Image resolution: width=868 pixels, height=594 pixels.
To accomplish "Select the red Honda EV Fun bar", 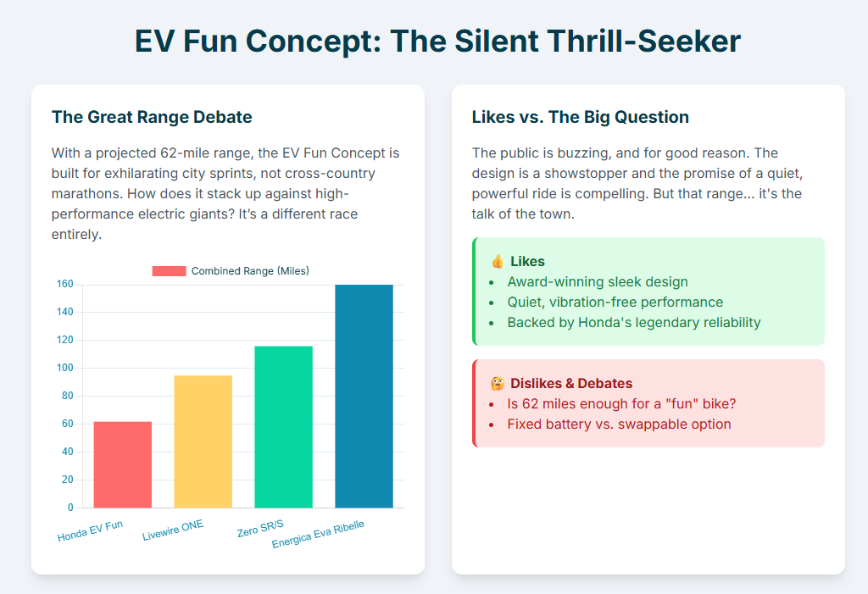I will pos(123,464).
